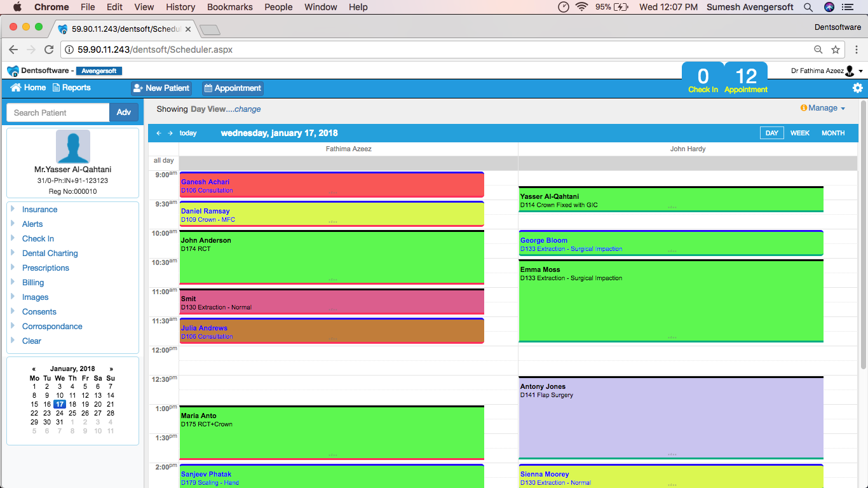Screen dimensions: 868x488
Task: Open the Manage dropdown
Action: 823,108
